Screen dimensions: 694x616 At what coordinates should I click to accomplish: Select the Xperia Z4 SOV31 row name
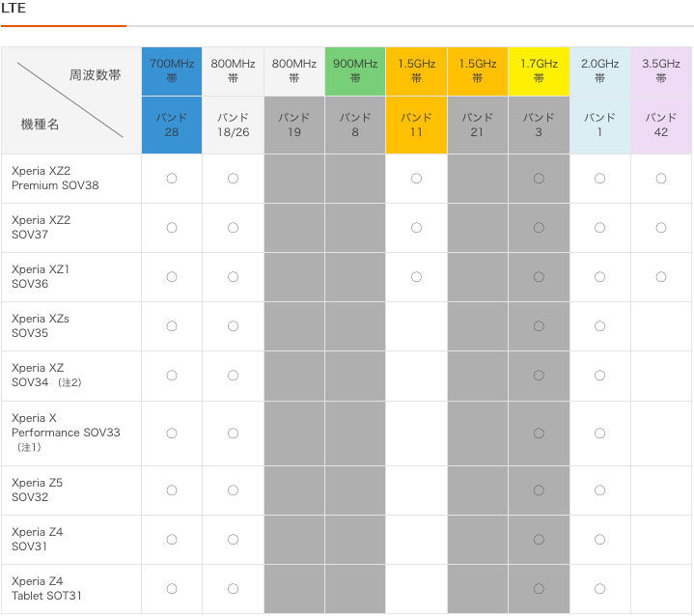point(38,539)
